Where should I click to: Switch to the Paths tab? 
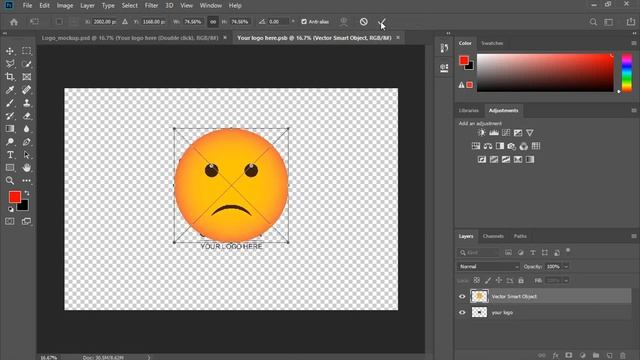[520, 236]
